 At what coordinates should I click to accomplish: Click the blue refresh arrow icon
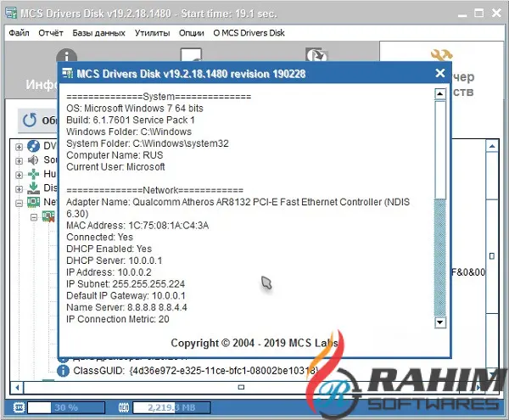coord(29,120)
